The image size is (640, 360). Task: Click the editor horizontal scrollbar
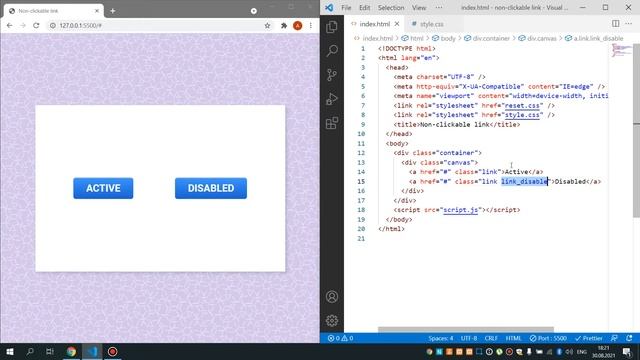pyautogui.click(x=466, y=329)
